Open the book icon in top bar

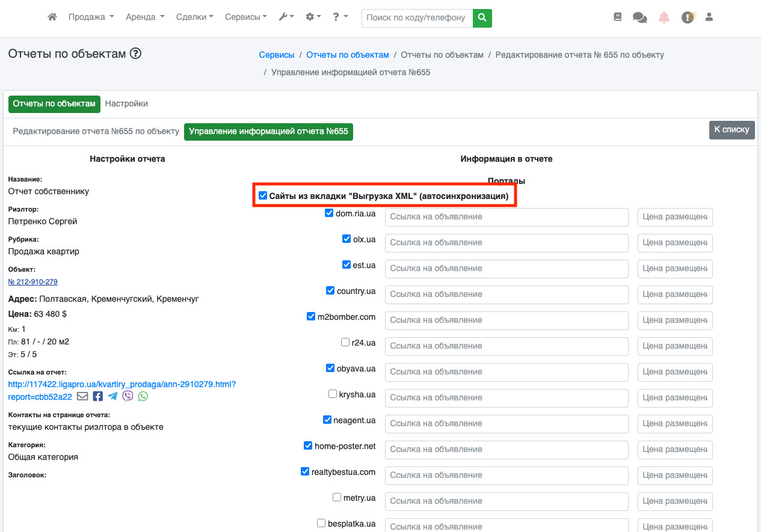point(617,17)
